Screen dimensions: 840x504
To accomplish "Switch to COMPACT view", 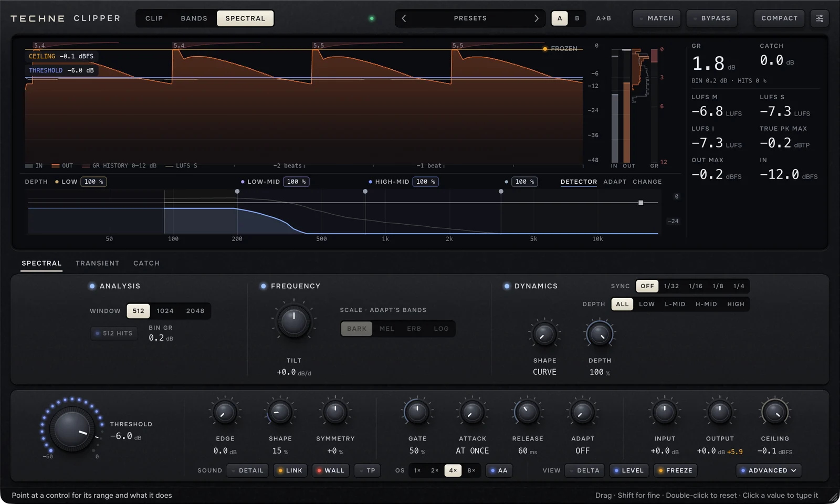I will tap(779, 18).
